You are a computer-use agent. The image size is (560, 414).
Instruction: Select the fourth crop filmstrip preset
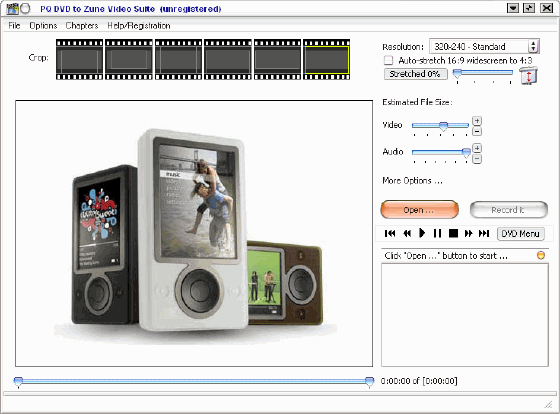click(228, 59)
